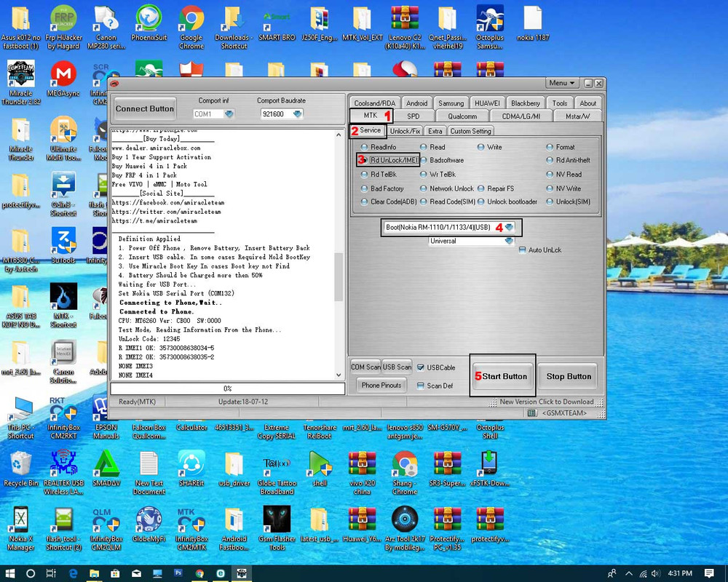Open the Shang Chrome desktop icon
The height and width of the screenshot is (582, 728).
[x=404, y=472]
